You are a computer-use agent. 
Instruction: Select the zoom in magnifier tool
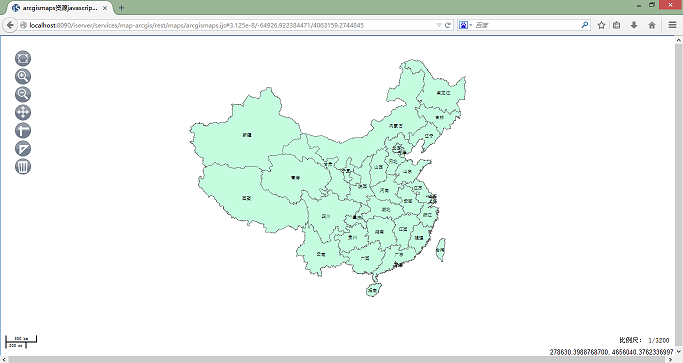pyautogui.click(x=23, y=76)
